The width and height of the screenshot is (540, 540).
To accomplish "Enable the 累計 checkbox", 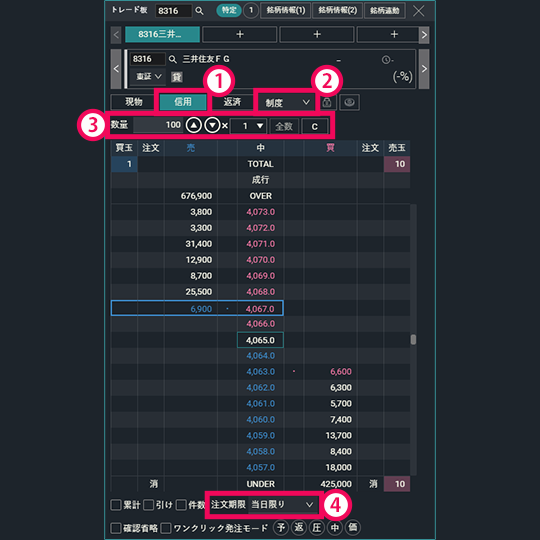I will tap(116, 505).
